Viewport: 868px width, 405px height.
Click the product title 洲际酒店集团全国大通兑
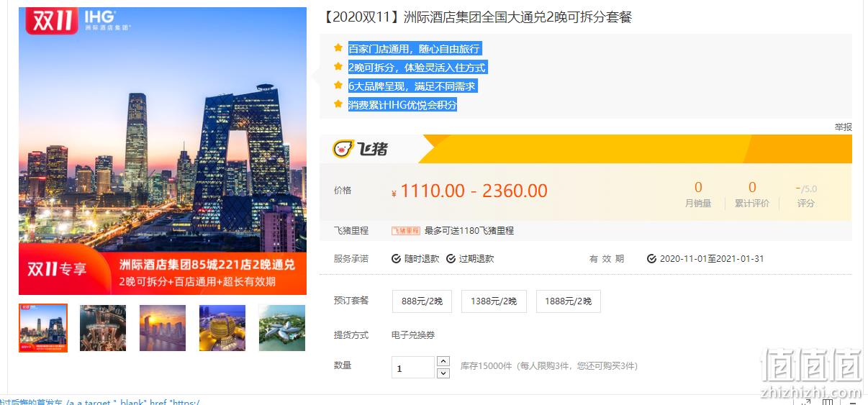pyautogui.click(x=477, y=17)
